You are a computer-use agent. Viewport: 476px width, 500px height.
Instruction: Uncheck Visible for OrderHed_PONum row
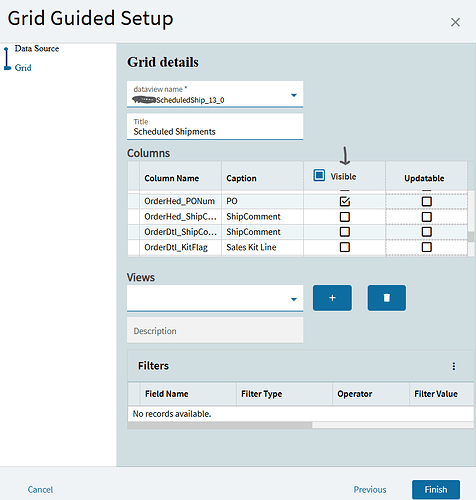click(x=345, y=201)
